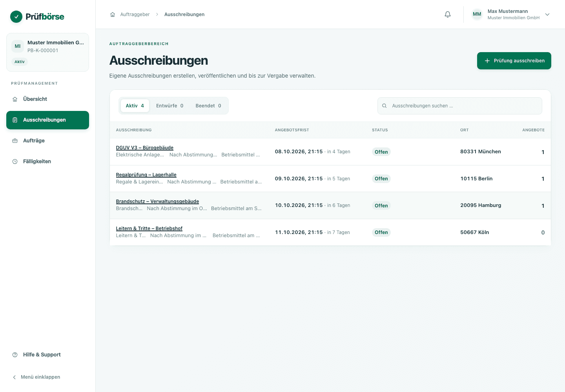Click the Prüfbörse checkmark logo icon

16,16
